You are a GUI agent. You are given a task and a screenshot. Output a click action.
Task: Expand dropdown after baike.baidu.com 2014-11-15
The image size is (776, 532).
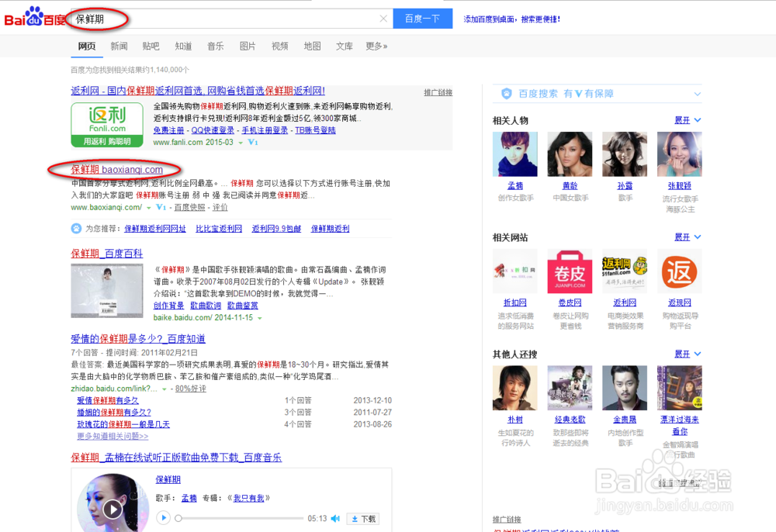260,319
